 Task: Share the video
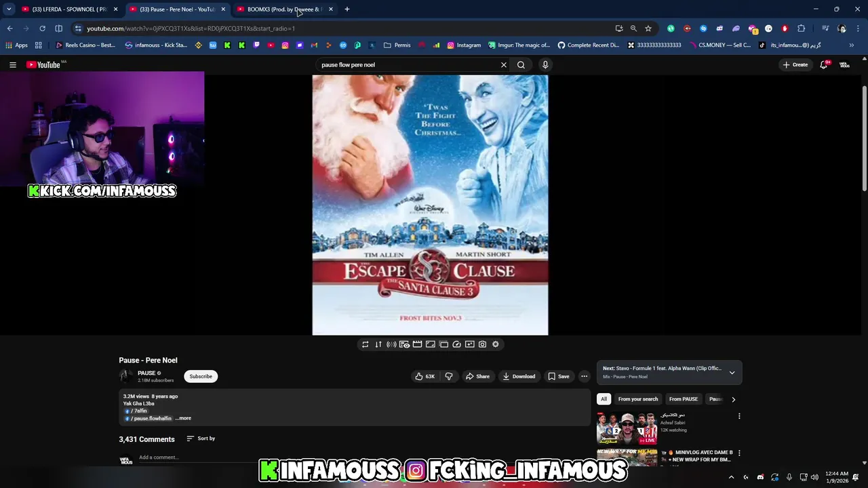(x=477, y=376)
